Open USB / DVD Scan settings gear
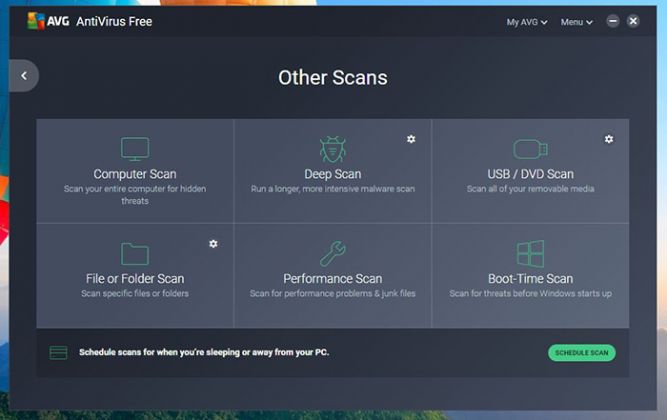Viewport: 667px width, 420px height. tap(609, 139)
